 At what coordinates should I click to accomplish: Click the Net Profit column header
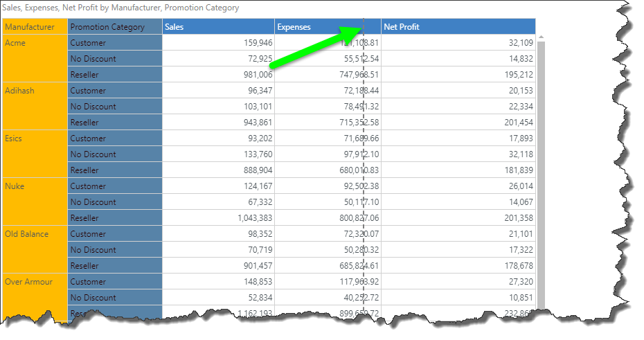point(458,27)
